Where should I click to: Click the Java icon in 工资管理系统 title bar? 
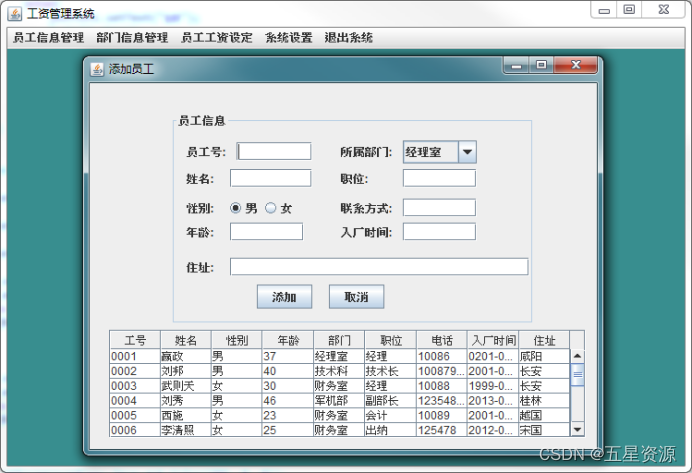tap(15, 14)
